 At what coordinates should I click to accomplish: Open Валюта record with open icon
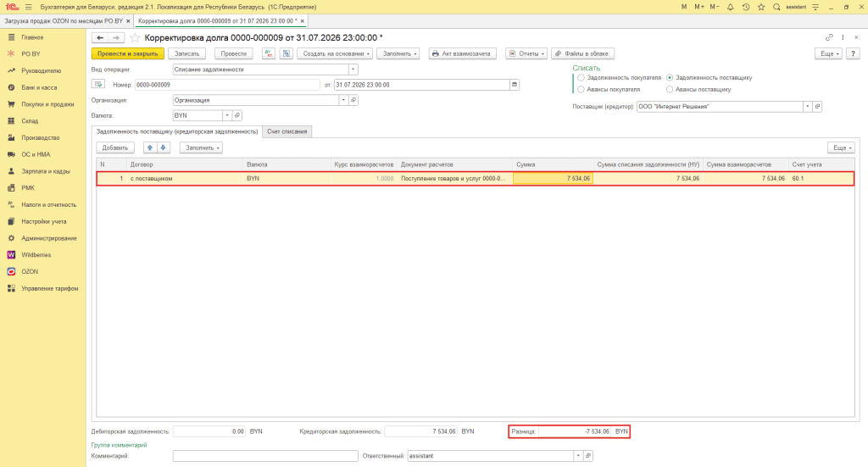pos(237,115)
